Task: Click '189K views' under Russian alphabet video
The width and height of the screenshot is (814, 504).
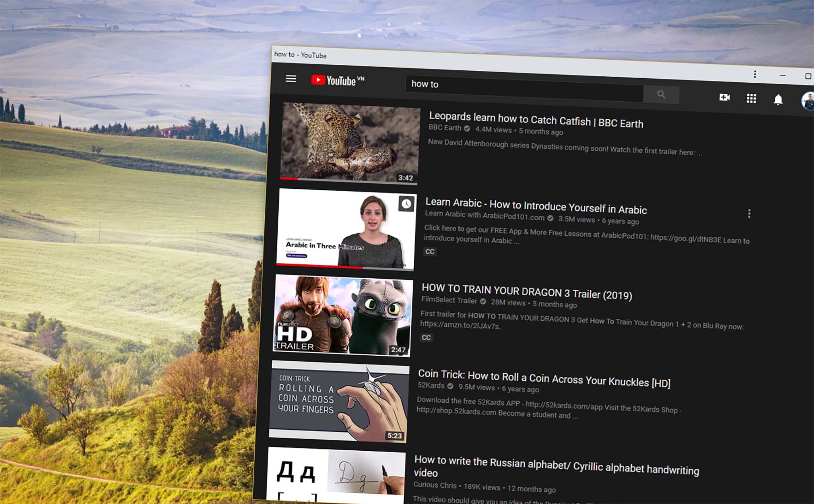Action: (482, 487)
